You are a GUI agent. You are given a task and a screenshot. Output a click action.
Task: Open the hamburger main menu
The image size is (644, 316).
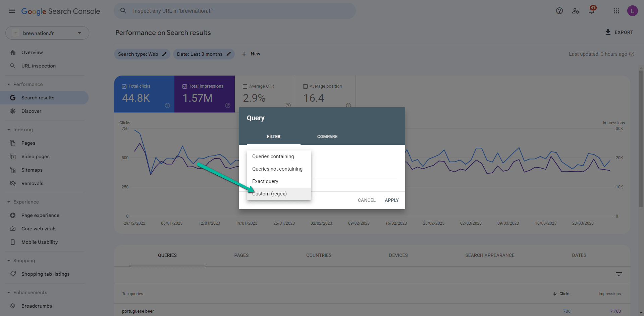click(x=12, y=11)
